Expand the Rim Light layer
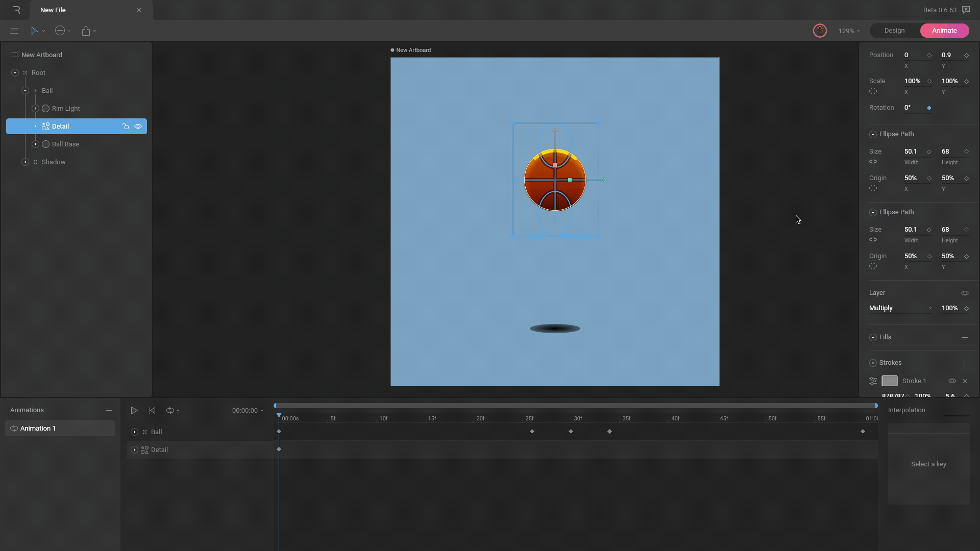This screenshot has height=551, width=980. click(x=35, y=109)
